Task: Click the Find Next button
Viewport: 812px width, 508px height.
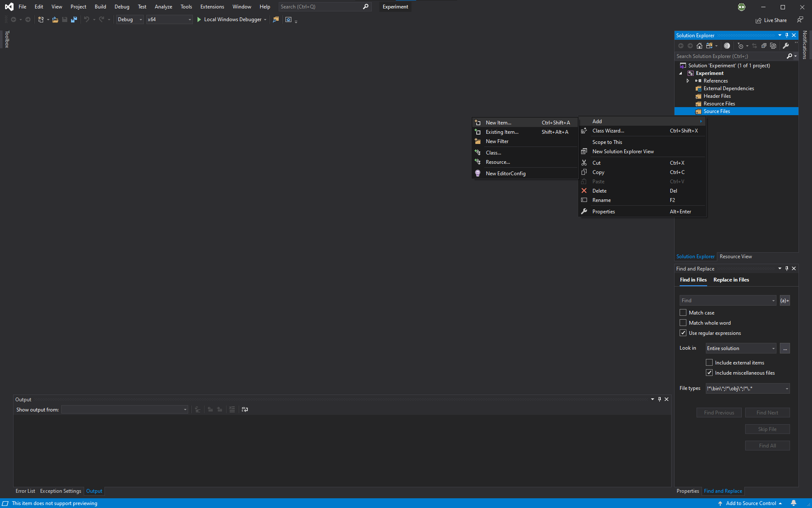Action: (x=768, y=413)
